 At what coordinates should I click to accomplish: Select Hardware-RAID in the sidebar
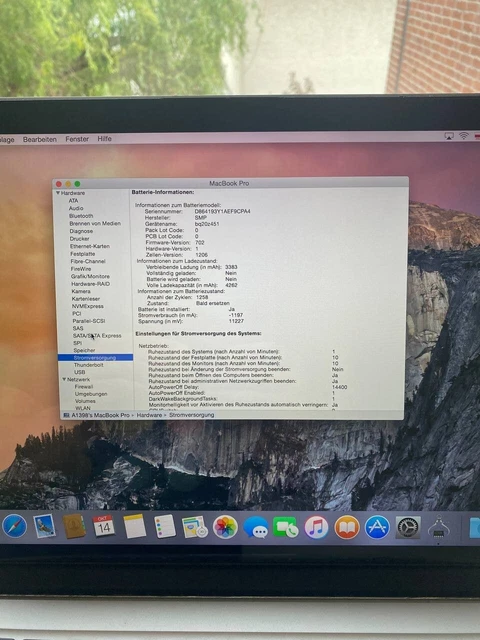tap(90, 284)
